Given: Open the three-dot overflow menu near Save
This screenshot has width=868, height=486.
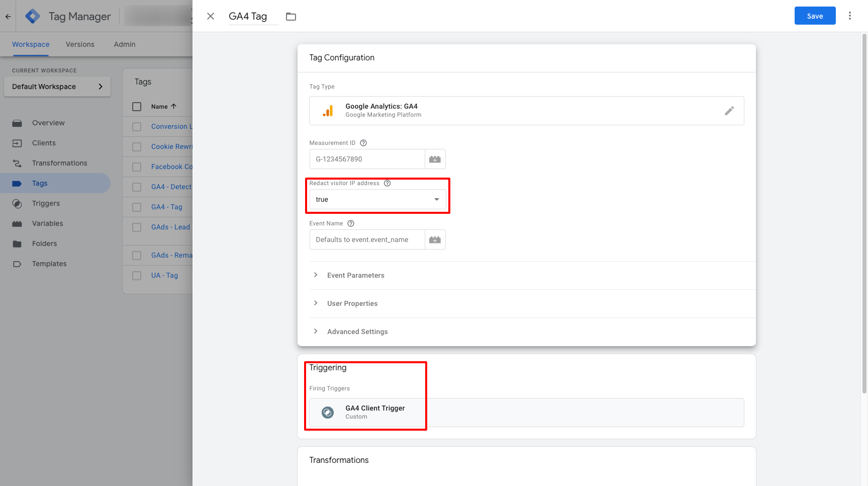Looking at the screenshot, I should click(850, 16).
